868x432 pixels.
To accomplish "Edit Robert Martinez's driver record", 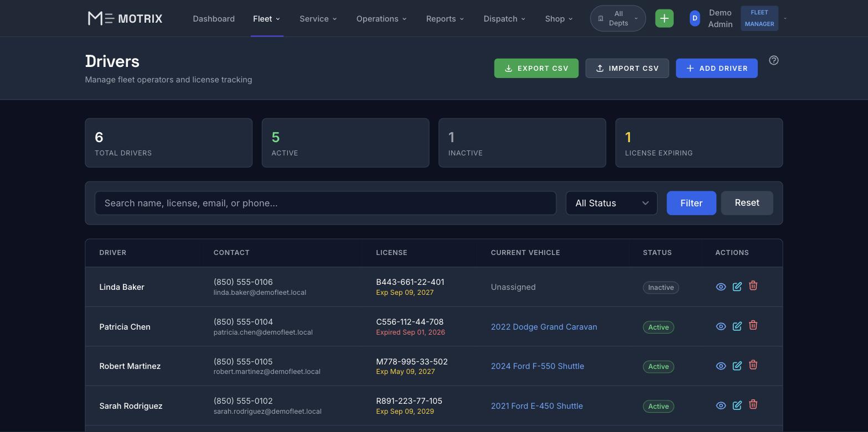I will (x=737, y=366).
